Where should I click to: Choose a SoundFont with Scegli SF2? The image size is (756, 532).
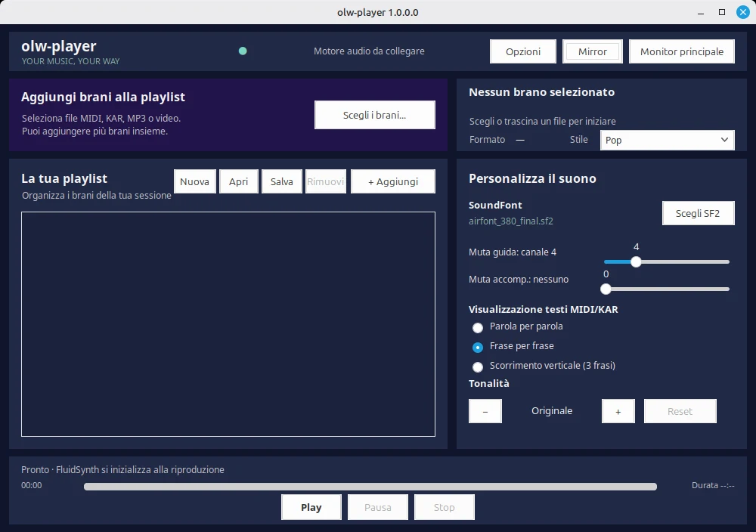point(698,213)
